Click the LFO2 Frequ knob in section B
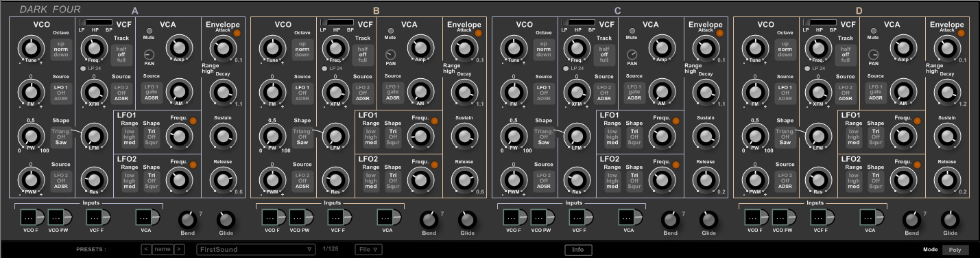 (x=421, y=180)
